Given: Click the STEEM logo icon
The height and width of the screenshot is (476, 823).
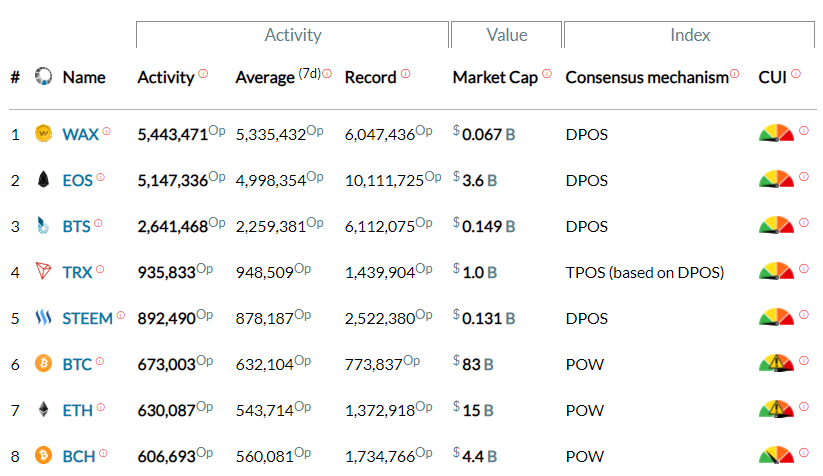Looking at the screenshot, I should (43, 318).
